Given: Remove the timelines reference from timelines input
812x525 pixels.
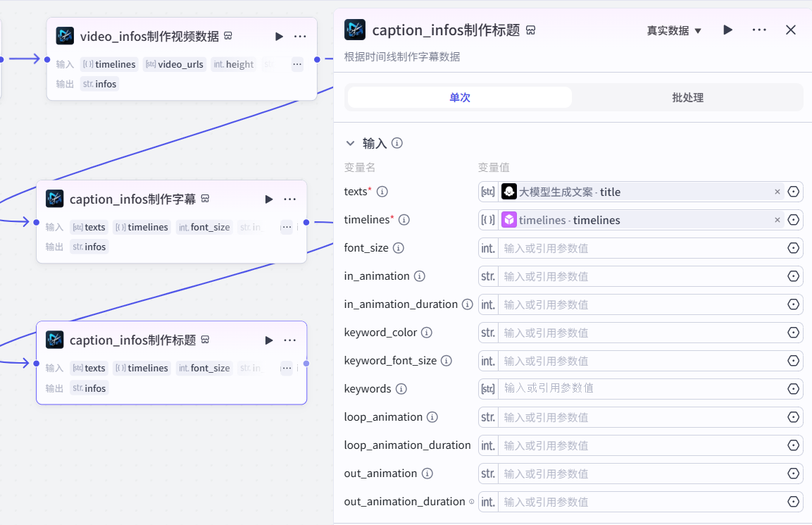Looking at the screenshot, I should (777, 220).
